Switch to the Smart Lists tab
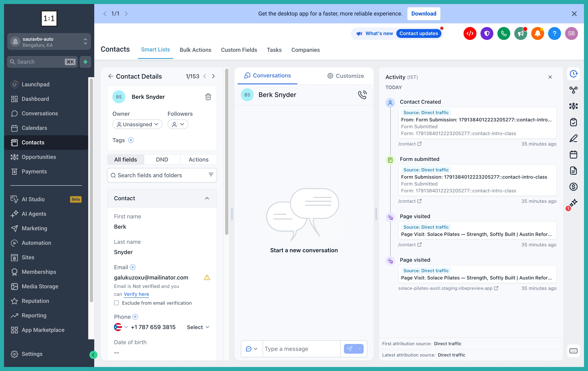Screen dimensions: 588x371 [155, 50]
